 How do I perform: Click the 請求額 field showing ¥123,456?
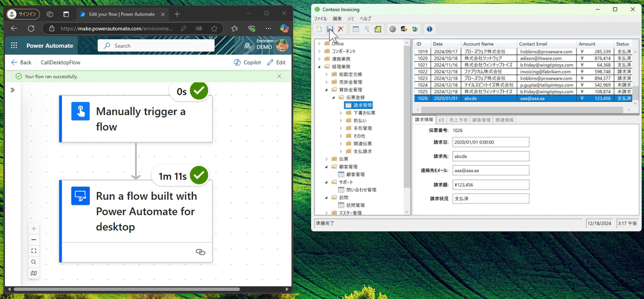tap(490, 185)
